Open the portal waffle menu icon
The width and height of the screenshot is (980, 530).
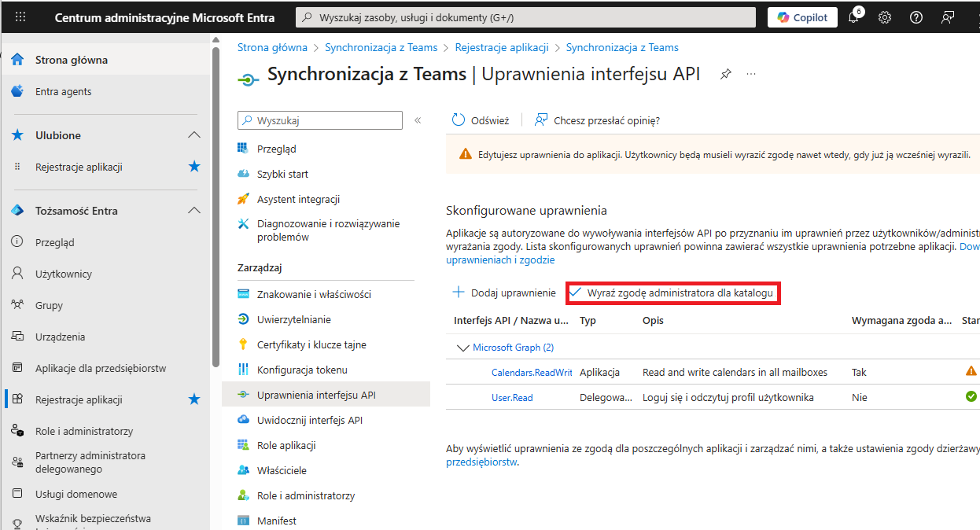[20, 17]
